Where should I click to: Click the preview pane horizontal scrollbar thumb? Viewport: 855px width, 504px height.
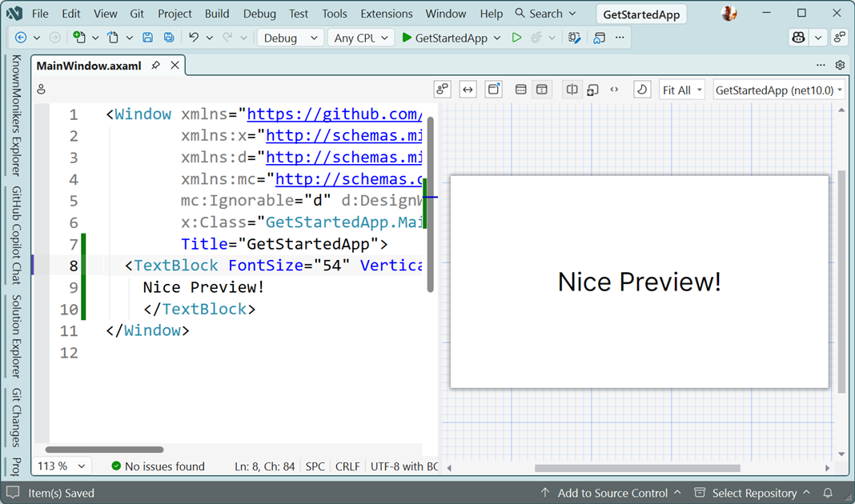click(x=637, y=468)
